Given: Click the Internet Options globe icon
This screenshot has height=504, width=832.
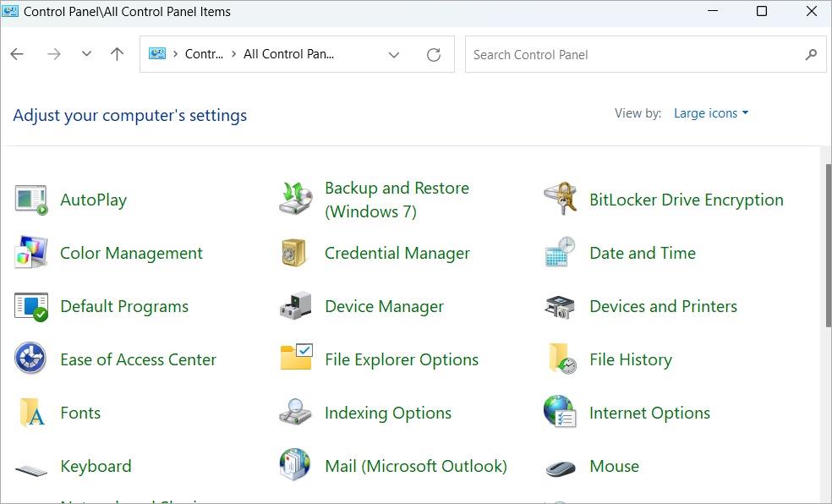Looking at the screenshot, I should click(560, 411).
